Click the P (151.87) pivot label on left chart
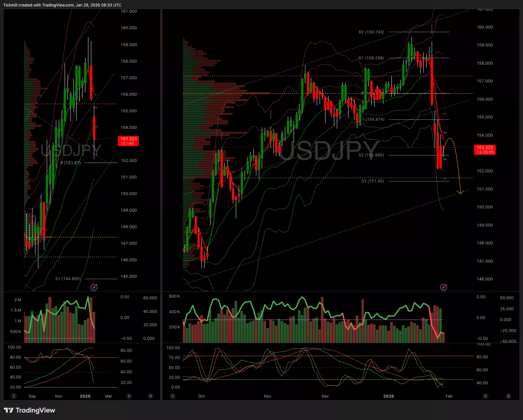This screenshot has width=523, height=420. pyautogui.click(x=70, y=163)
